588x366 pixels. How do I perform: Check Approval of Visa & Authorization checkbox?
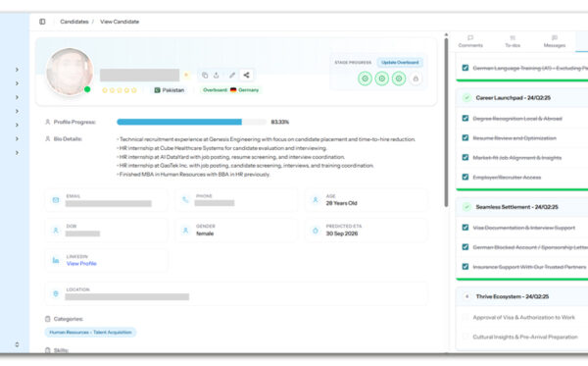point(465,317)
